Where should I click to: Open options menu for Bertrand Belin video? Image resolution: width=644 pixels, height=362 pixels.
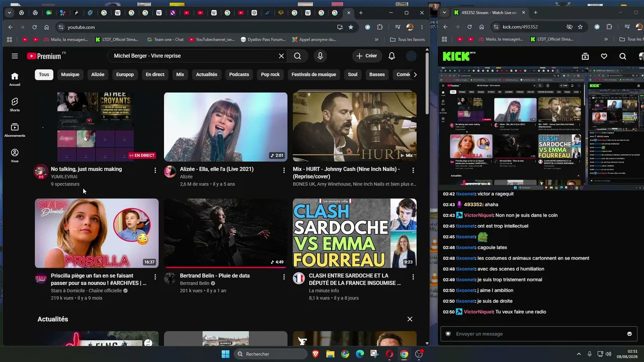tap(284, 277)
